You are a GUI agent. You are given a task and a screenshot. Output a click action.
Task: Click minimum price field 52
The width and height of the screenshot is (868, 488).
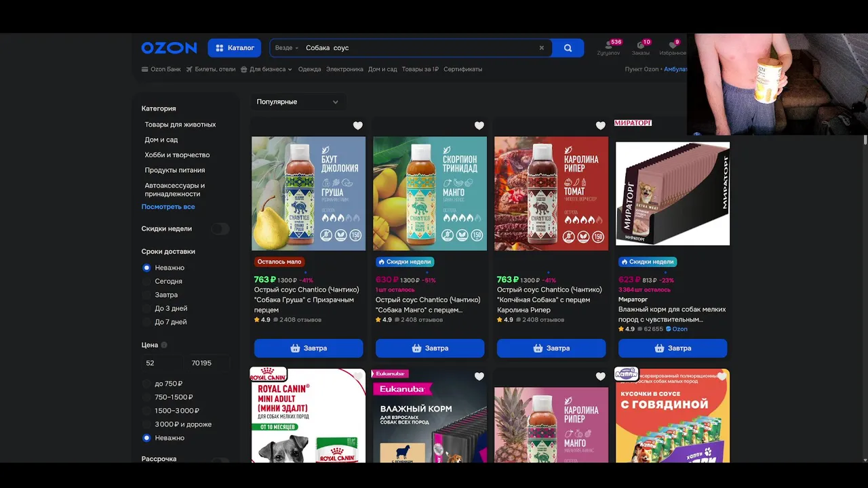point(161,363)
